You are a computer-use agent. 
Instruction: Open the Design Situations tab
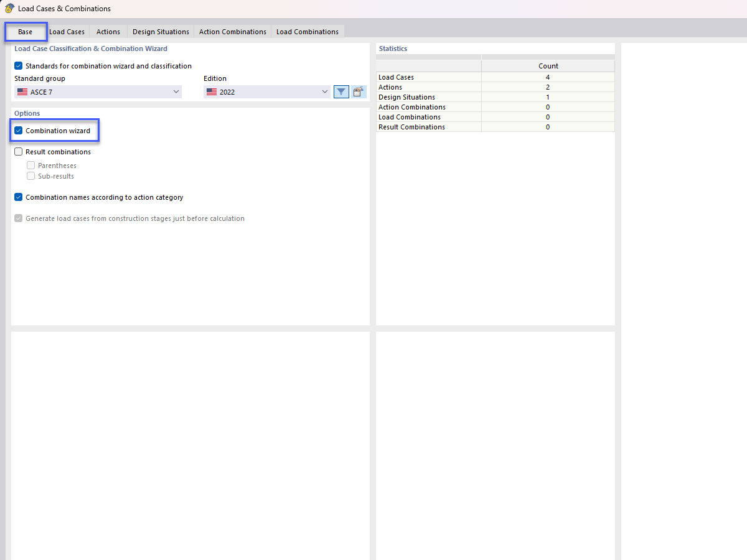point(160,31)
